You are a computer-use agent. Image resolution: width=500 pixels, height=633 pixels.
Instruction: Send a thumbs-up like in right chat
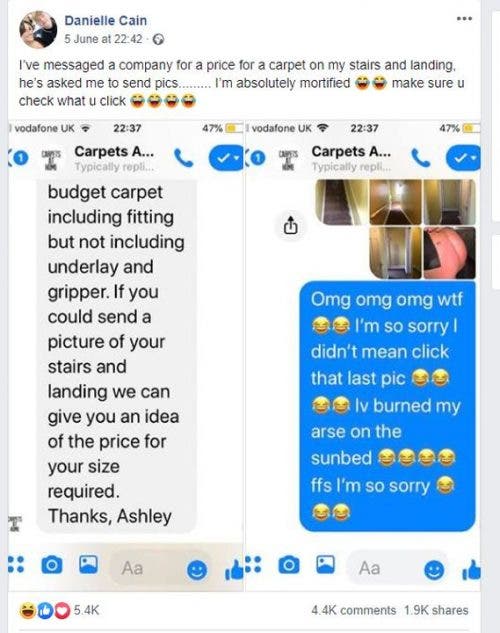pyautogui.click(x=471, y=570)
